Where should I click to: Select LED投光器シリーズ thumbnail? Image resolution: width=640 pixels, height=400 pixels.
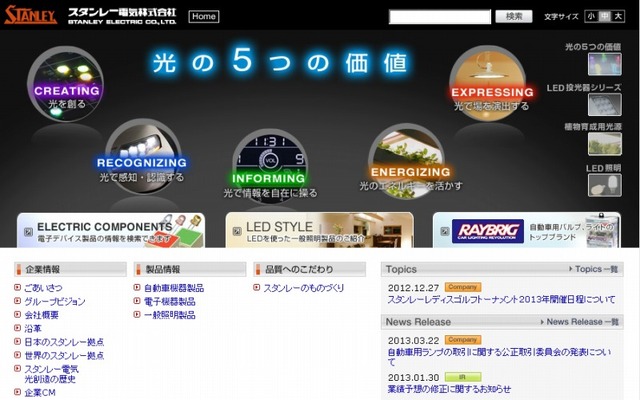[x=604, y=104]
